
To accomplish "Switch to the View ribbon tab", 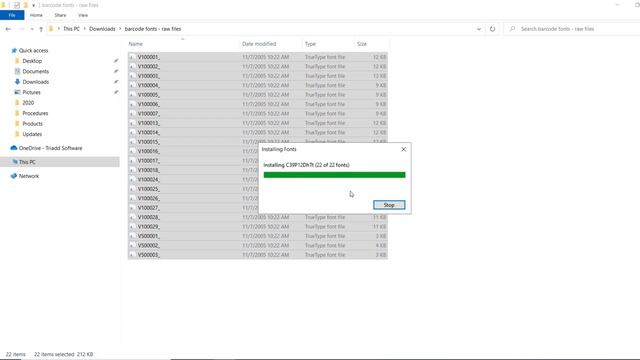I will (83, 15).
